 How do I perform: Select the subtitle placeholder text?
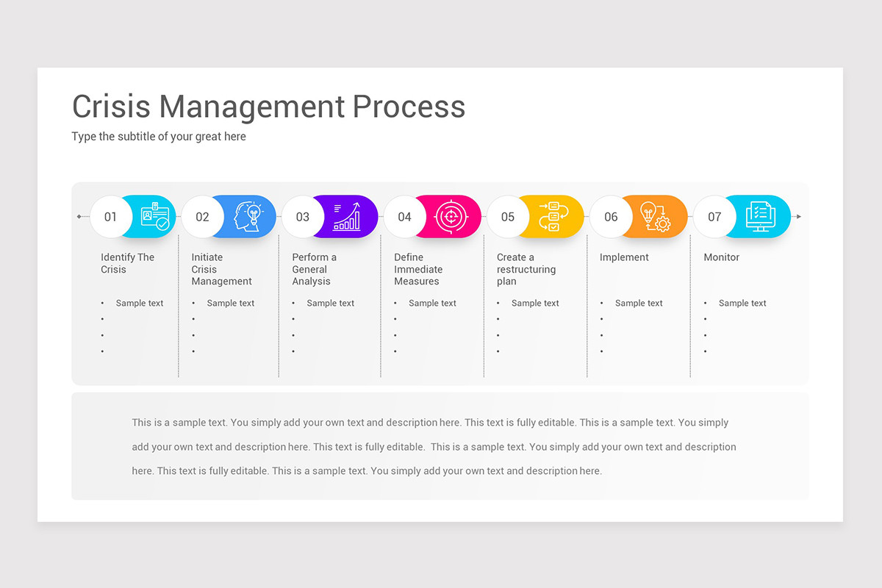pyautogui.click(x=159, y=137)
